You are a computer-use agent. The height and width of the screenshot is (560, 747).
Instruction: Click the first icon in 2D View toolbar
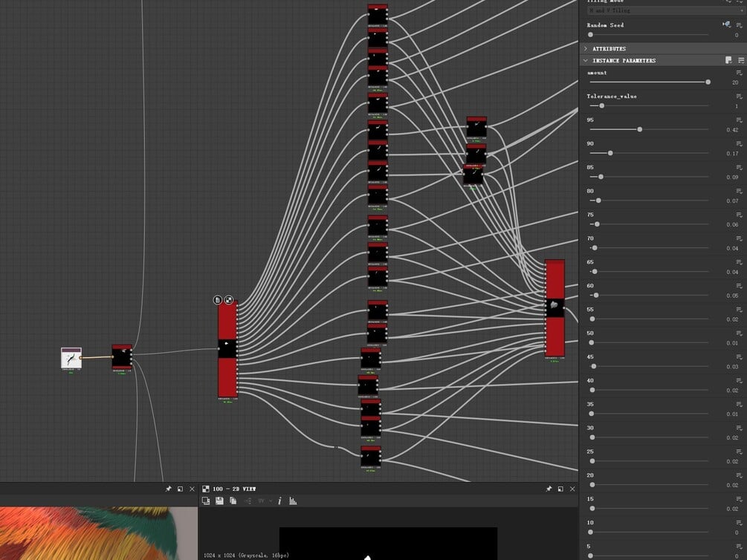[206, 501]
